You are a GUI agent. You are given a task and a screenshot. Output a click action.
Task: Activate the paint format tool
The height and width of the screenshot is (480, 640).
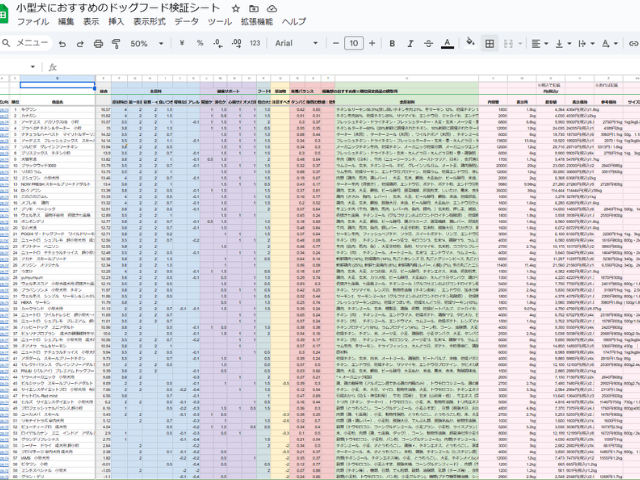click(x=116, y=43)
